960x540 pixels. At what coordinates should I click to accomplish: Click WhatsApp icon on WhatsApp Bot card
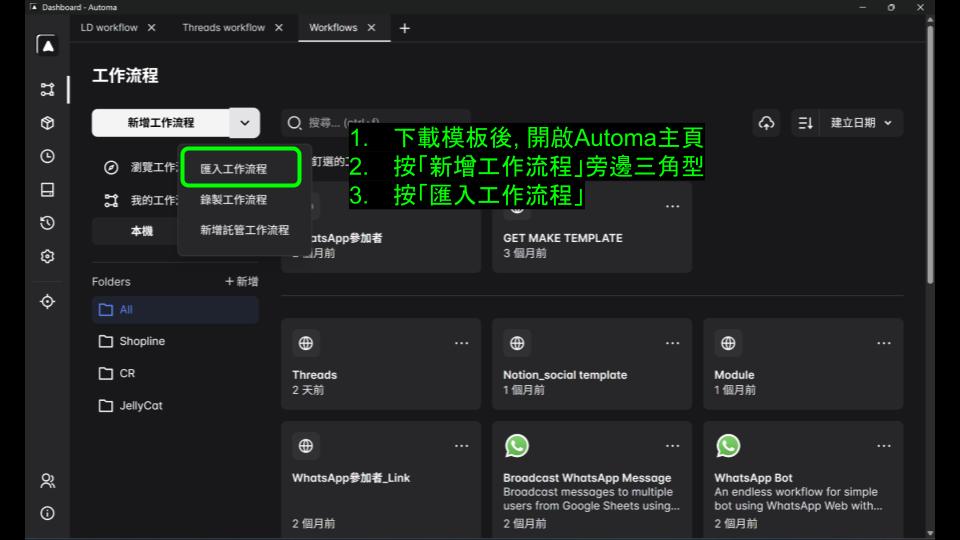728,446
